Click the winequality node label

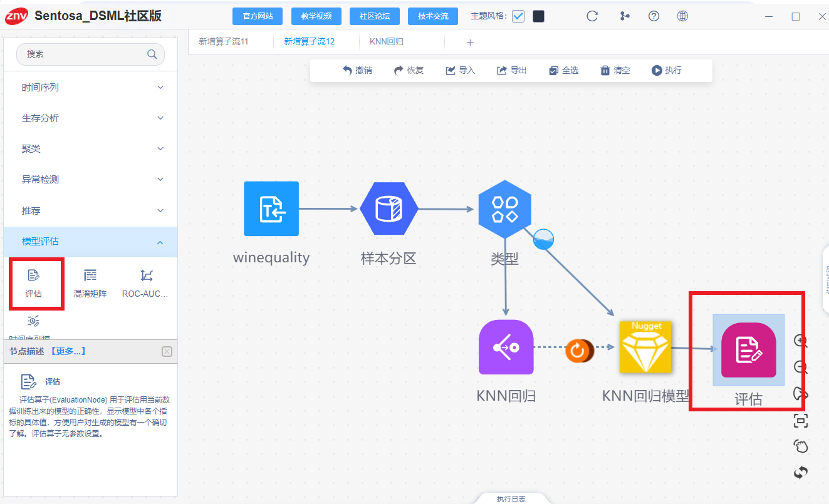click(x=271, y=257)
